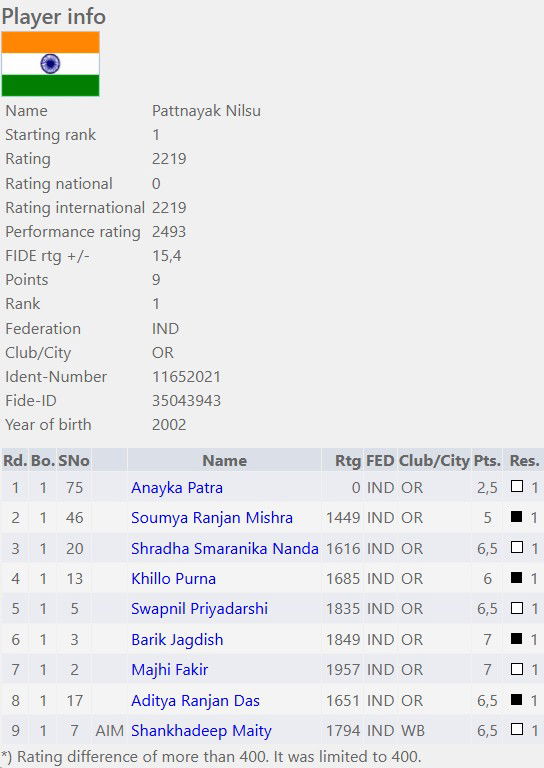Screen dimensions: 544x768
Task: Click the Name column header
Action: tap(224, 460)
